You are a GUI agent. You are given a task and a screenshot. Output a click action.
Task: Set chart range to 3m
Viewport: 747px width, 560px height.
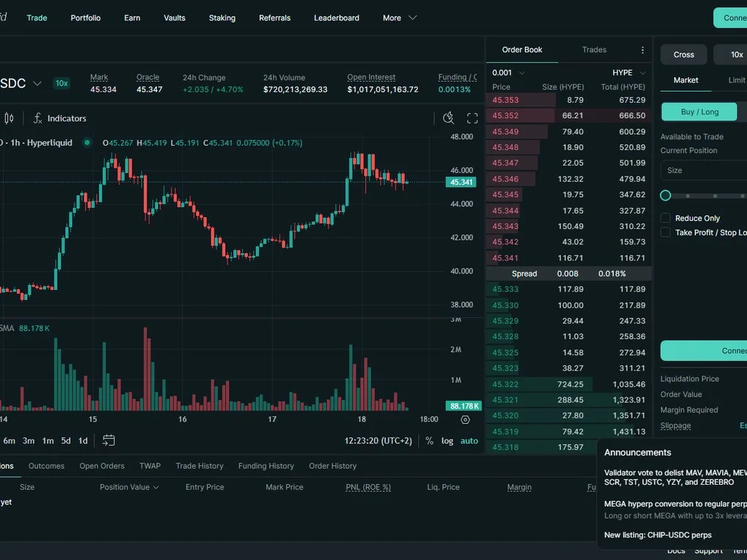28,441
